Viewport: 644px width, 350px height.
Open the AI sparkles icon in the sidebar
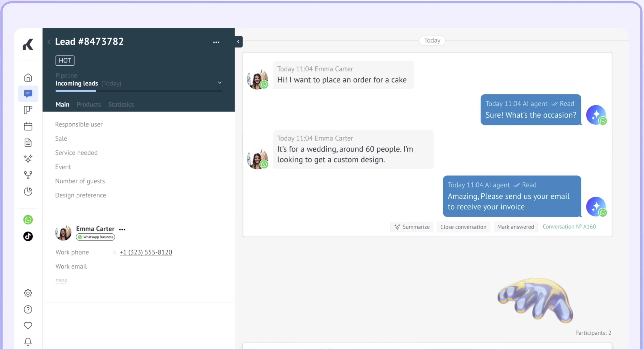tap(28, 159)
